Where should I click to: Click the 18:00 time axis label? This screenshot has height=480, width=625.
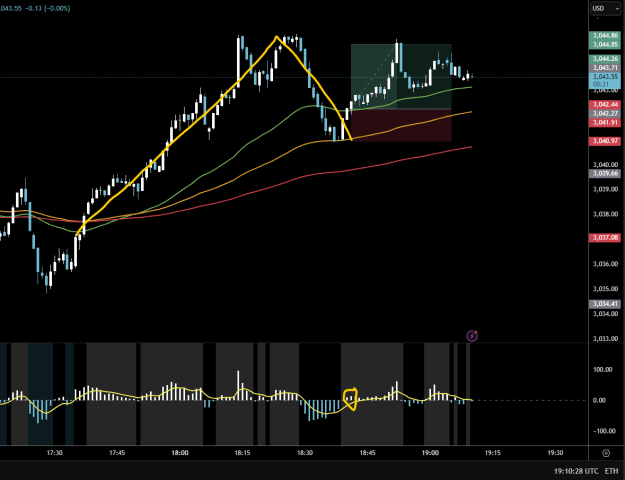(180, 453)
